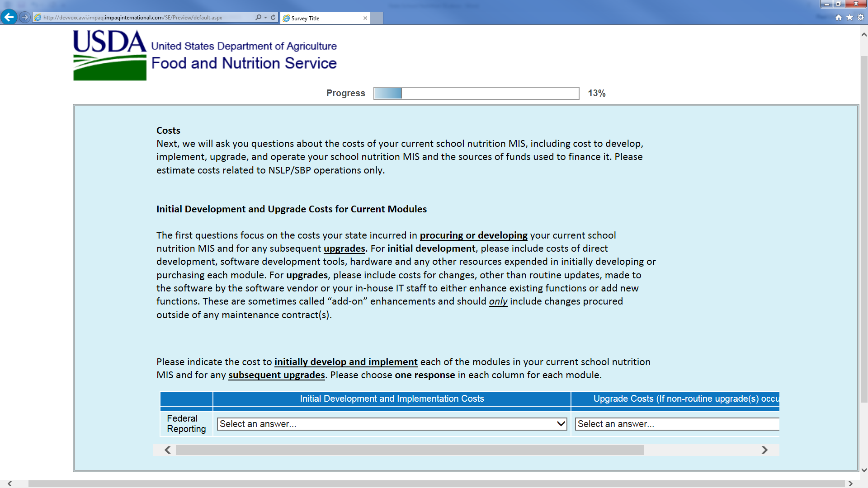Viewport: 868px width, 488px height.
Task: Open browser Tools gear icon
Action: click(x=861, y=17)
